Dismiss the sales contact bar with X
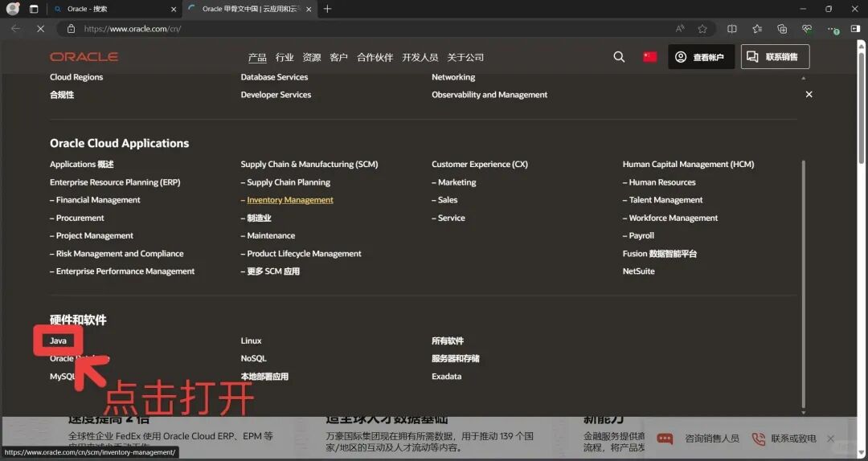868x461 pixels. [x=830, y=439]
